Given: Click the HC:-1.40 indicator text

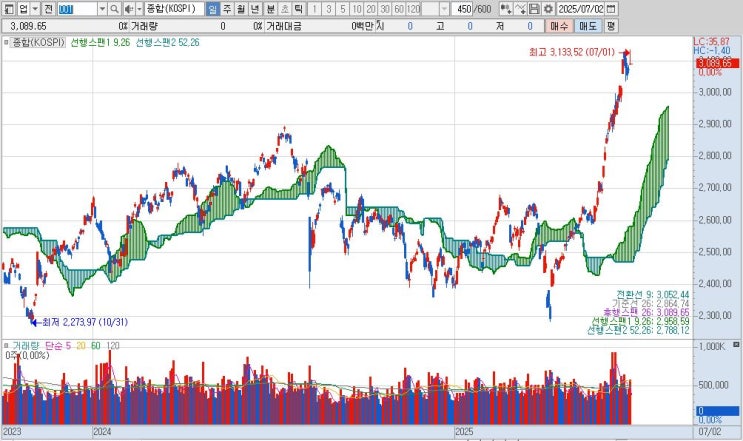Looking at the screenshot, I should (712, 51).
